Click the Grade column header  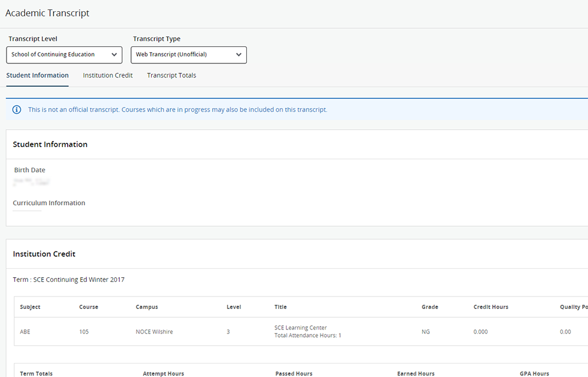tap(430, 307)
